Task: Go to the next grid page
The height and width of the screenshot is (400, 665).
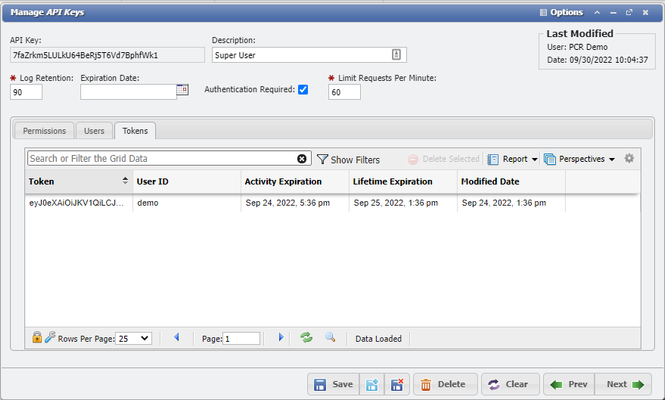Action: click(x=281, y=338)
